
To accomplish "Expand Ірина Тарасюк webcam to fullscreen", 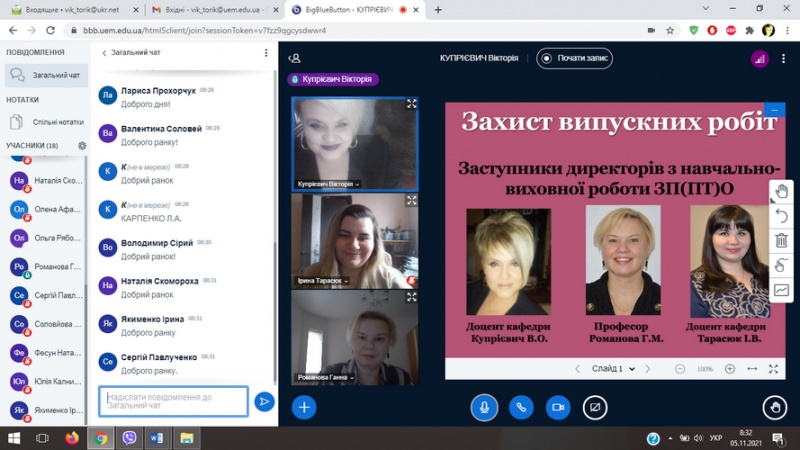I will click(x=412, y=201).
